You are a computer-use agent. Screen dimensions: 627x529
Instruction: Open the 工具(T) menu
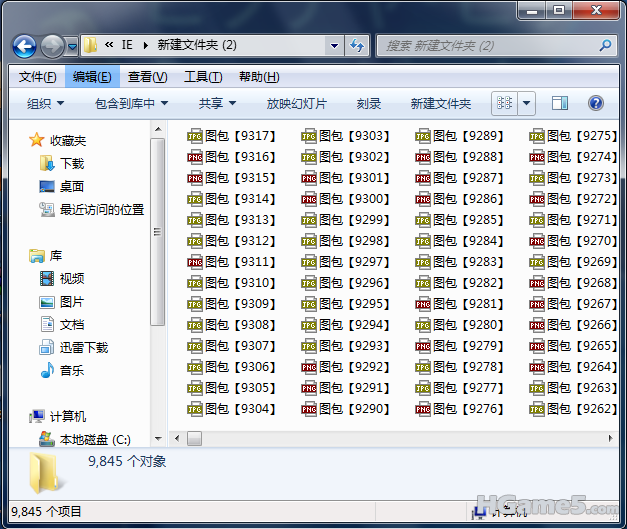coord(202,77)
